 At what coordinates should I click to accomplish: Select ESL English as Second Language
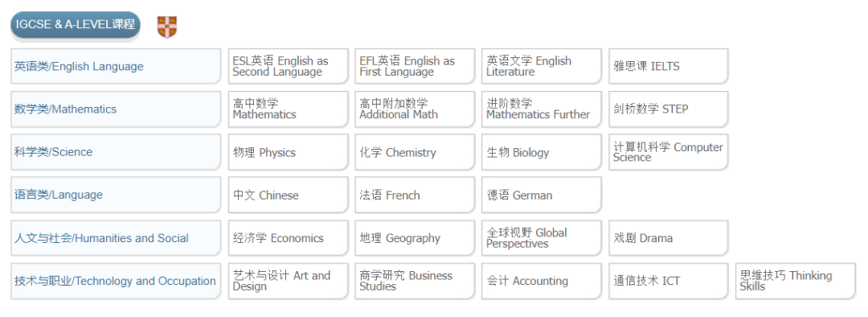pyautogui.click(x=289, y=67)
